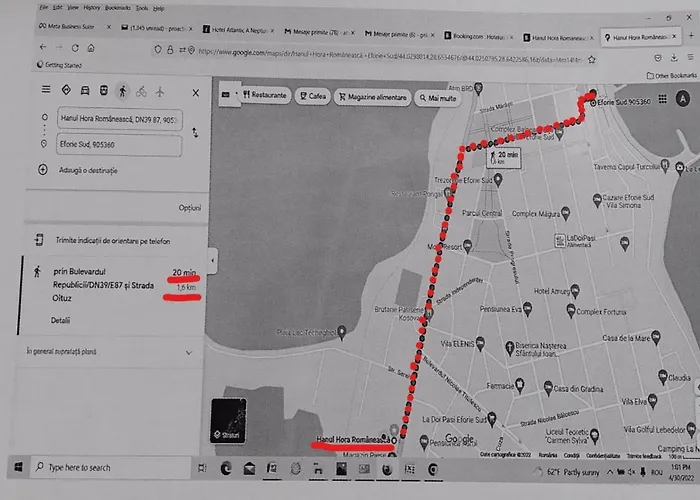Image resolution: width=700 pixels, height=500 pixels.
Task: Edit destination field Eforie Sud, 905360
Action: (x=119, y=145)
